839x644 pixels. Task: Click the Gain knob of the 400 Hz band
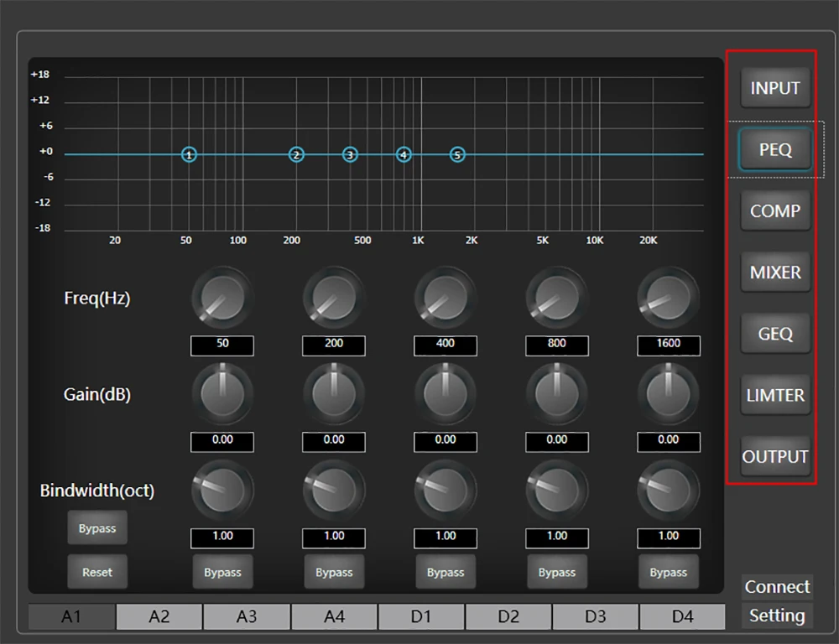coord(446,393)
